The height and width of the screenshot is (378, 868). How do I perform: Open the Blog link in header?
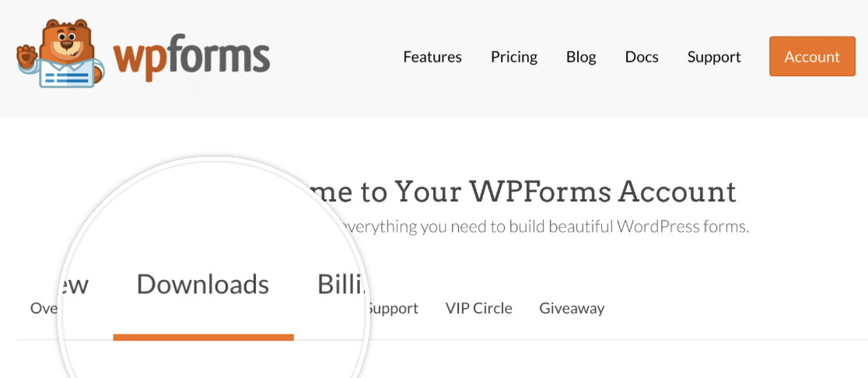point(581,57)
